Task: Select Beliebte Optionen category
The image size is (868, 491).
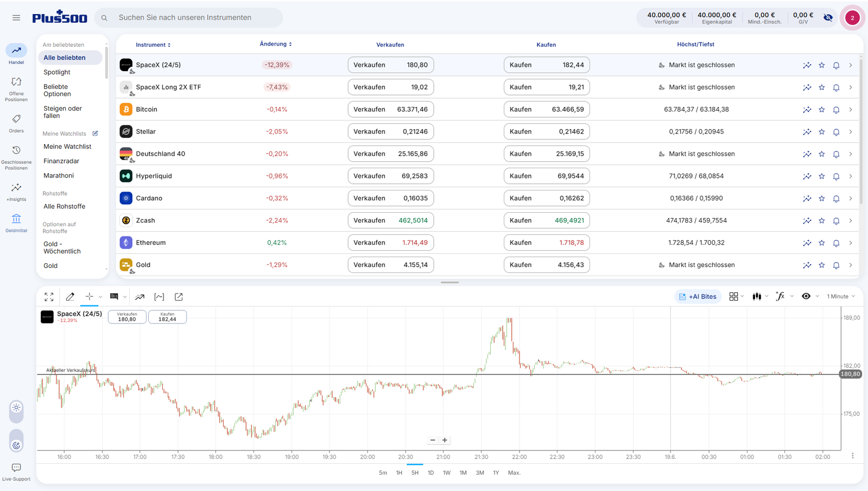Action: [57, 90]
